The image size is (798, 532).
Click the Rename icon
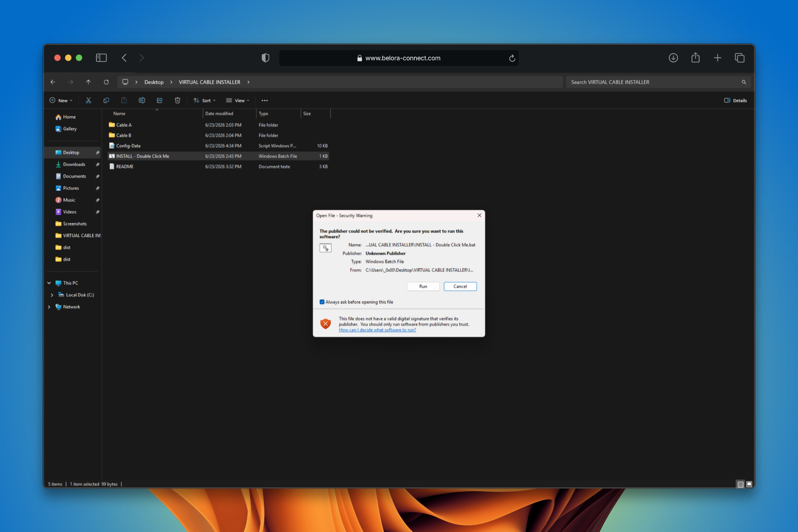coord(142,100)
